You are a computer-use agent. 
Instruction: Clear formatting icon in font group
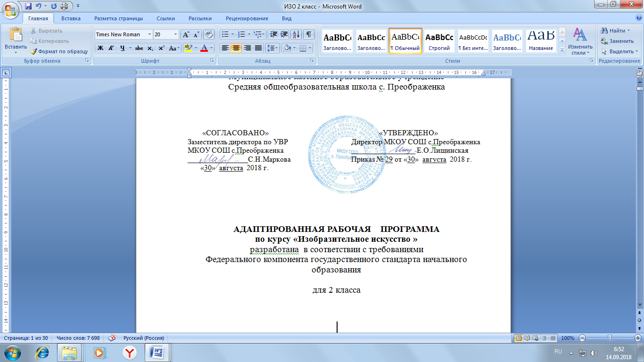pyautogui.click(x=209, y=34)
